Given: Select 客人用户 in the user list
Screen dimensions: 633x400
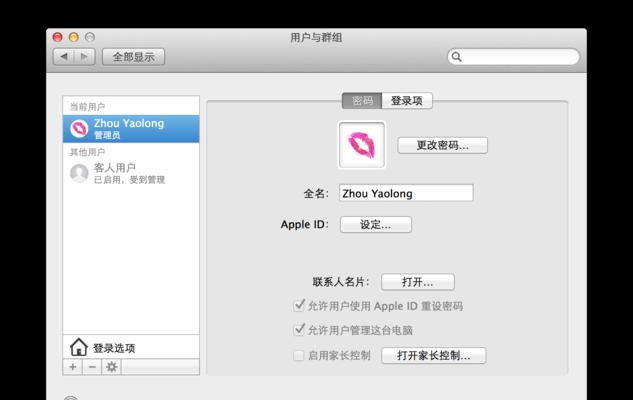Looking at the screenshot, I should point(131,173).
